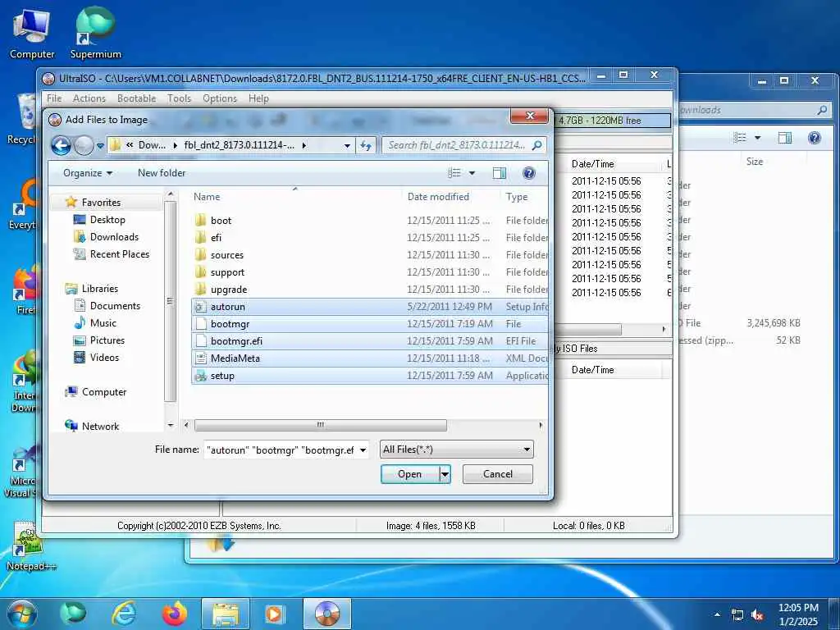Sort by the Name column header

(x=294, y=197)
